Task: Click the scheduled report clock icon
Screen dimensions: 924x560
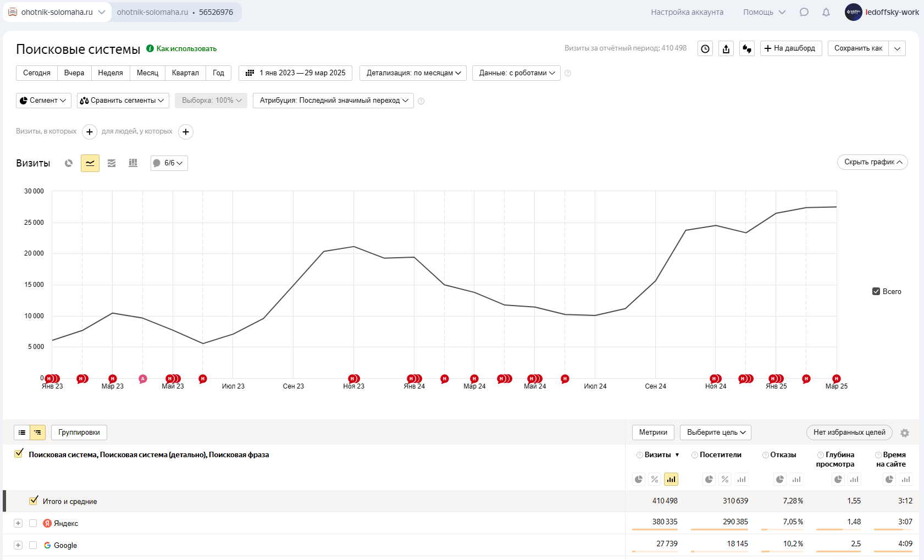Action: click(x=705, y=48)
